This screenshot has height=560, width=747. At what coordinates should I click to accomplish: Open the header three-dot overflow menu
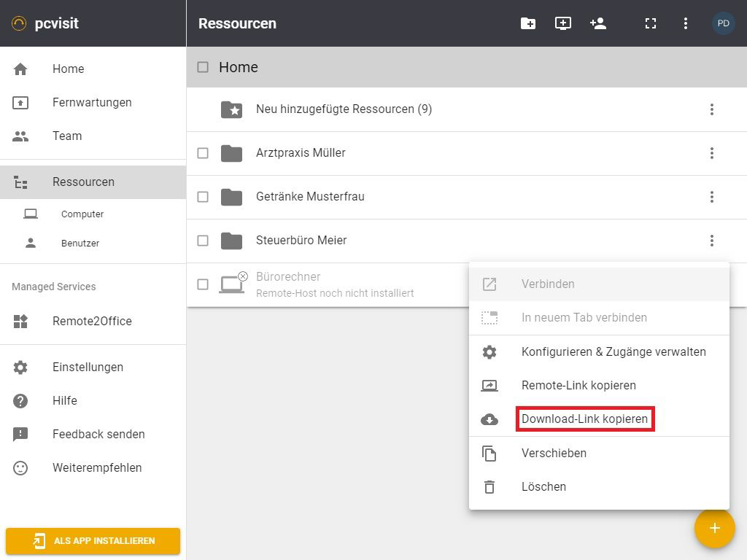pyautogui.click(x=685, y=23)
